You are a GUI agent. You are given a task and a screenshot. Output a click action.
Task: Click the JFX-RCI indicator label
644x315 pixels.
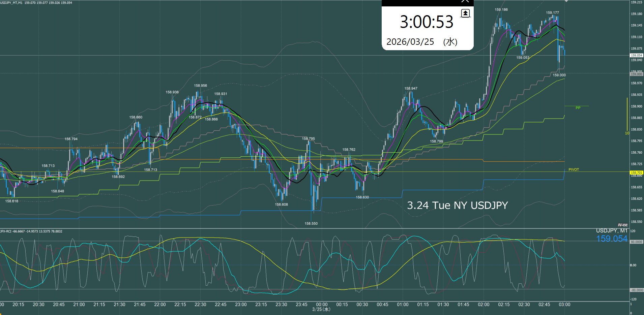tap(7, 231)
